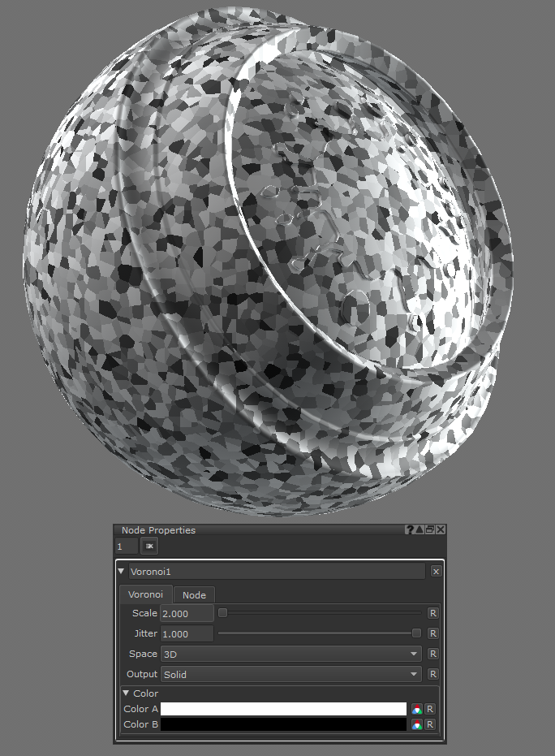The height and width of the screenshot is (756, 555).
Task: Reset the Jitter value with R
Action: click(x=433, y=633)
